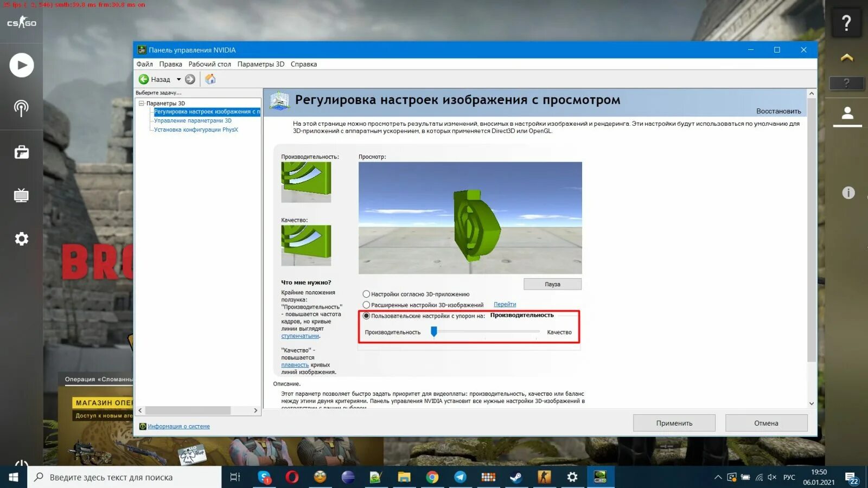Show hidden tray icons chevron
868x488 pixels.
[718, 477]
